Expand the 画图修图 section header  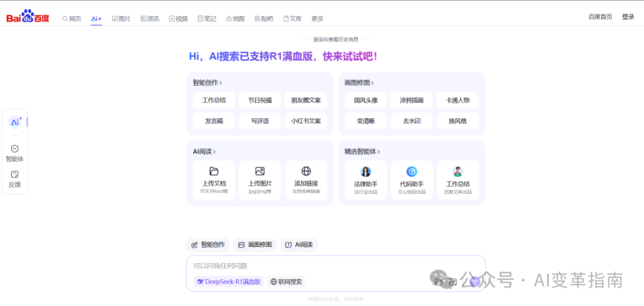[x=359, y=83]
